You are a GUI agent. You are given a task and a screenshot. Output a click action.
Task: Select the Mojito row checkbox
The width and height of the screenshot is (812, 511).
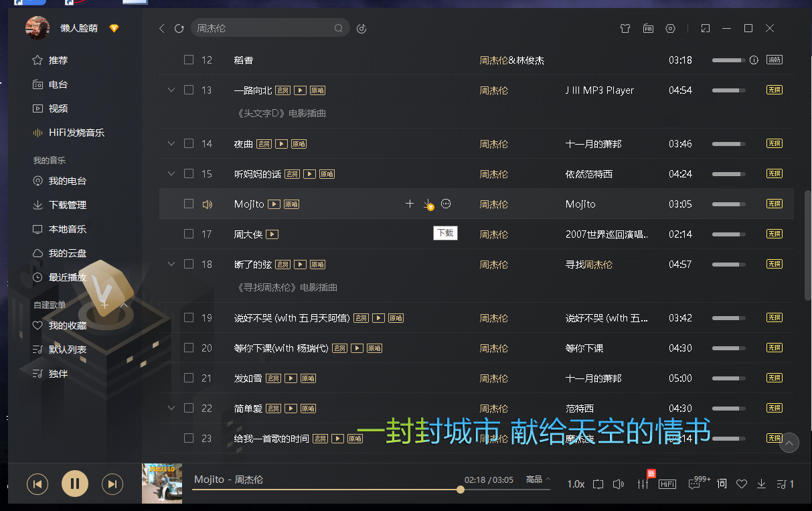(x=189, y=204)
